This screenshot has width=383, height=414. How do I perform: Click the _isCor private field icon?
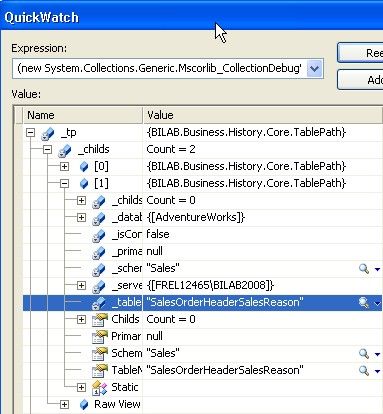pyautogui.click(x=99, y=235)
